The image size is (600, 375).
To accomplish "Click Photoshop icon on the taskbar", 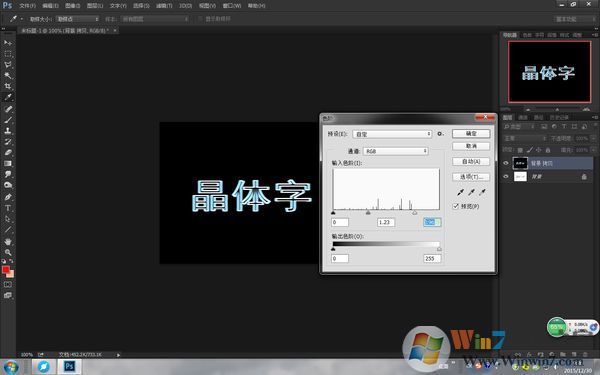I will [69, 367].
